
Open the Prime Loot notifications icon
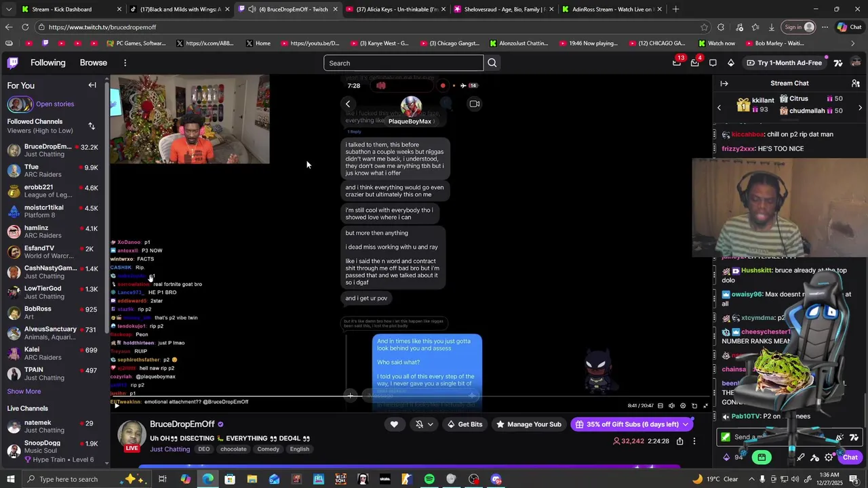pyautogui.click(x=677, y=62)
